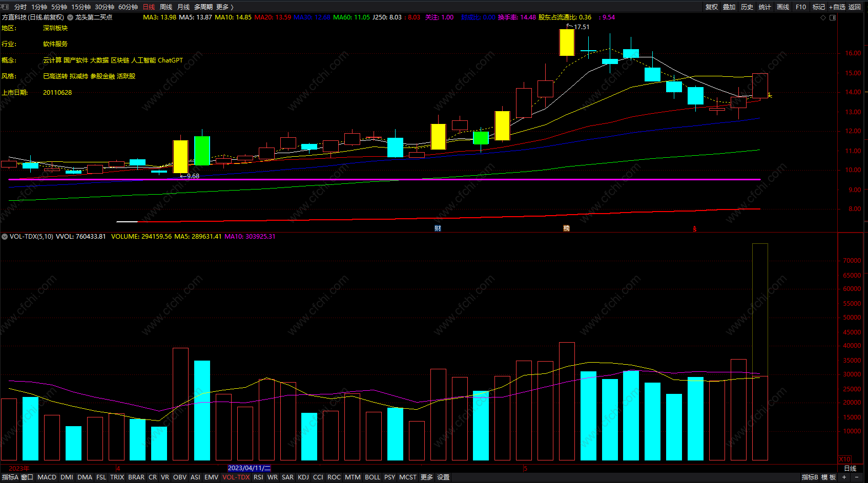Toggle the side panel layout icon

point(833,17)
